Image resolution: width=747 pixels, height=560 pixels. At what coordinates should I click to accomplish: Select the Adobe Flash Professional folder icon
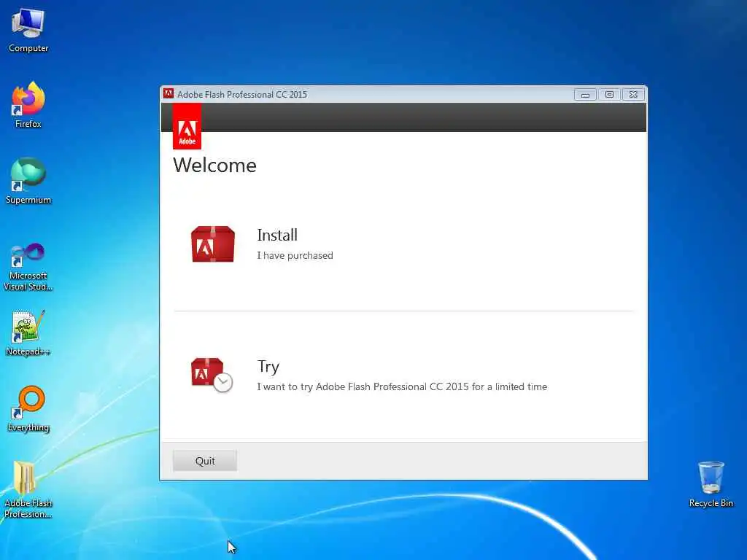pos(28,490)
